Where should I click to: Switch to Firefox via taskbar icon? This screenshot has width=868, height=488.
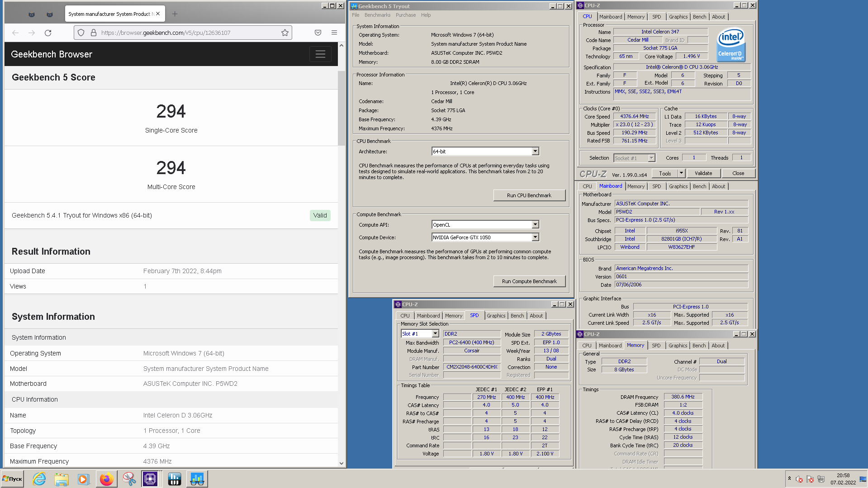coord(106,479)
